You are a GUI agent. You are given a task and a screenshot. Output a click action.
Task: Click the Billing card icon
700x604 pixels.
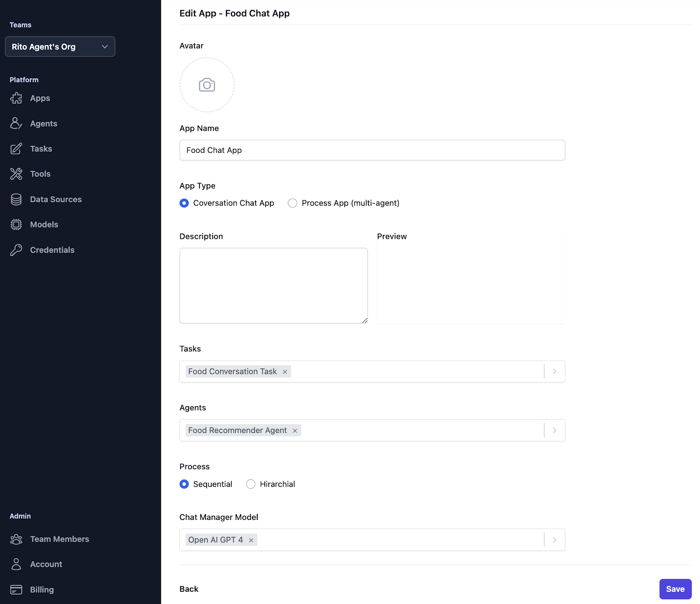[x=16, y=590]
